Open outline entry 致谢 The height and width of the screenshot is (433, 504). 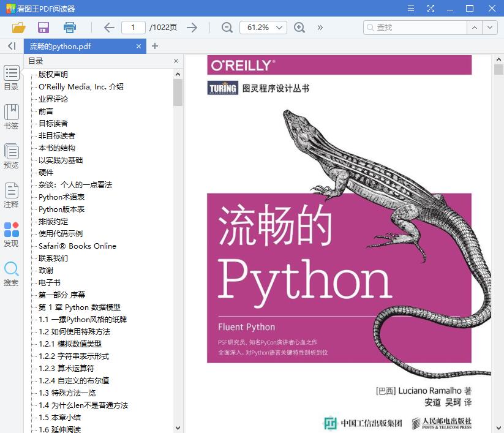pyautogui.click(x=46, y=270)
